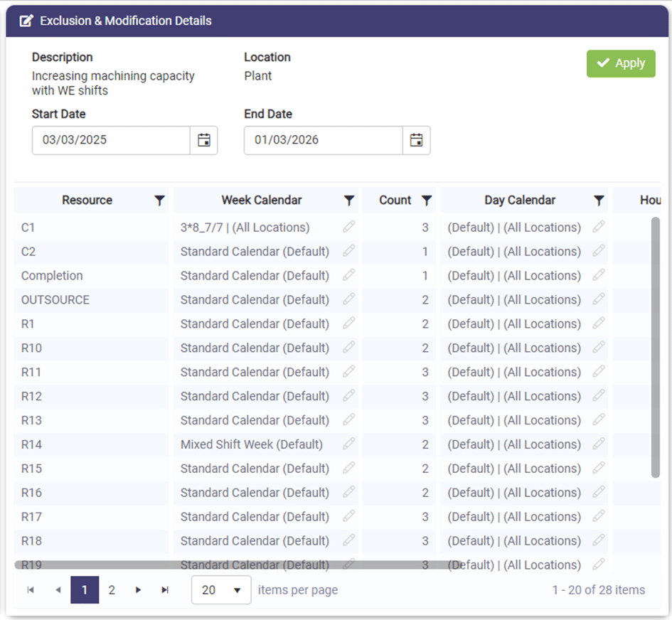The width and height of the screenshot is (672, 620).
Task: Click the filter icon on Count column
Action: (x=425, y=200)
